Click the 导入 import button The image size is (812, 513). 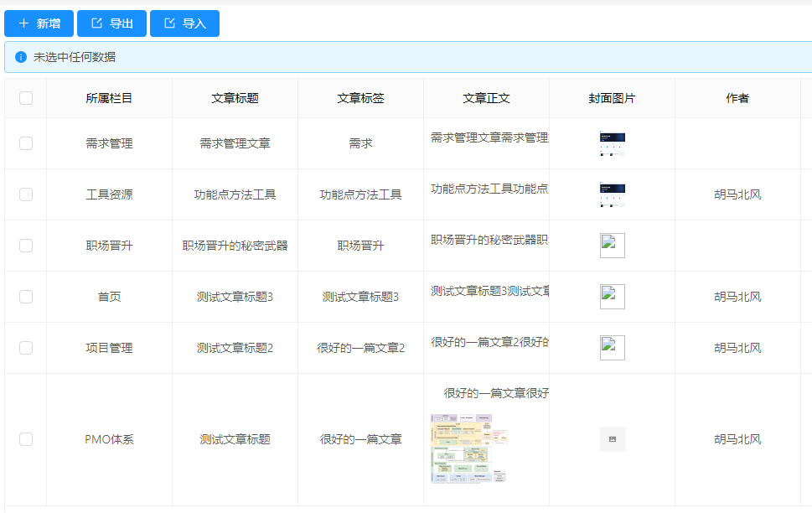pyautogui.click(x=185, y=23)
